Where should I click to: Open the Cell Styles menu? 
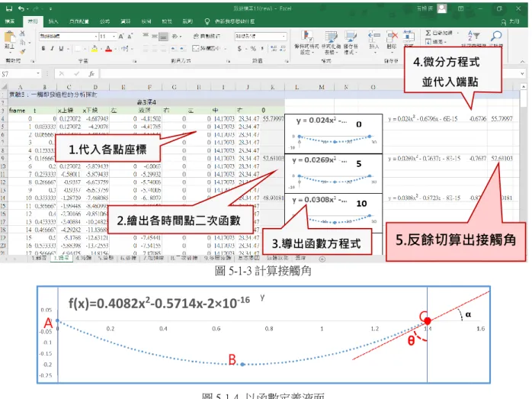tap(351, 43)
